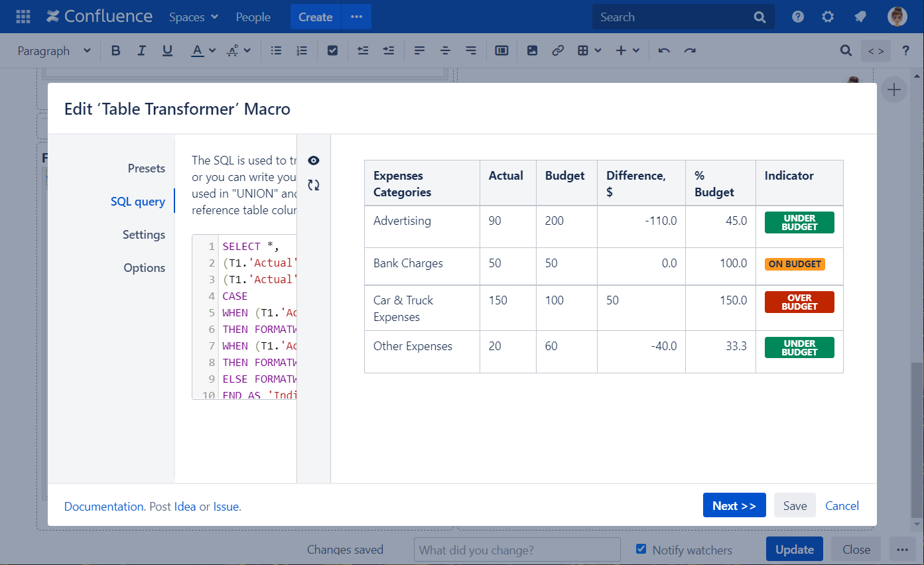
Task: Click the settings gear icon
Action: pyautogui.click(x=828, y=17)
